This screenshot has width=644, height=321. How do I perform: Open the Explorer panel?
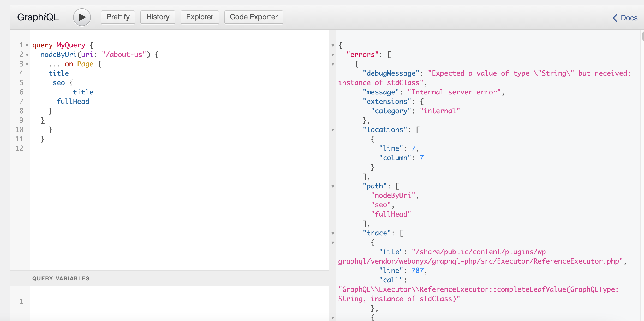point(200,17)
